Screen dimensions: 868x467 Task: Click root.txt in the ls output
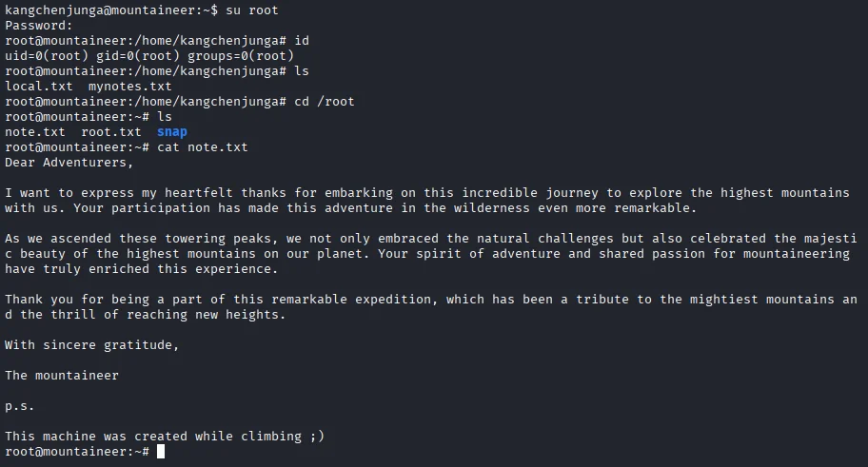(x=110, y=132)
